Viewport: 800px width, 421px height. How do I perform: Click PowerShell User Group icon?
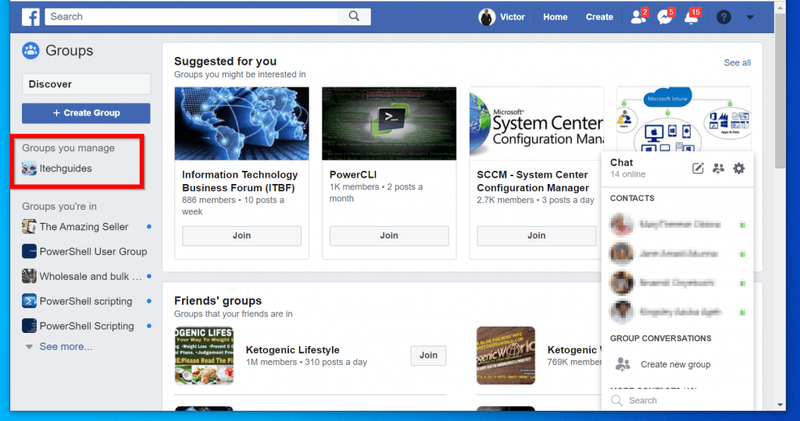pos(29,252)
